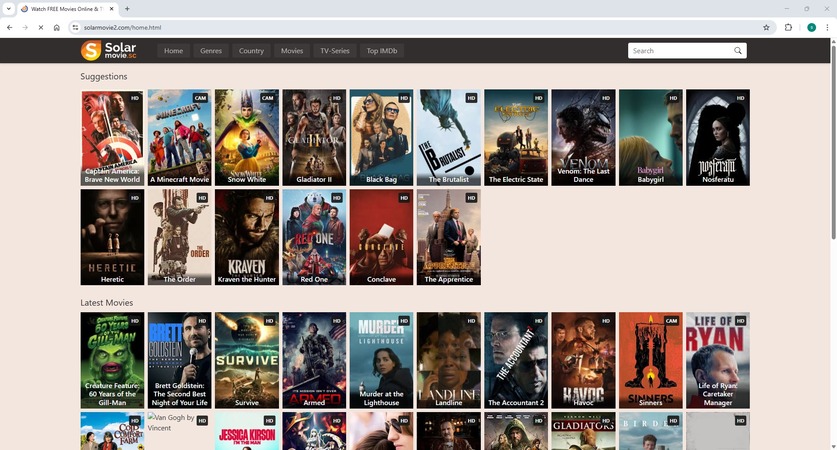Open the Gladiator II poster
The width and height of the screenshot is (837, 450).
pos(314,138)
